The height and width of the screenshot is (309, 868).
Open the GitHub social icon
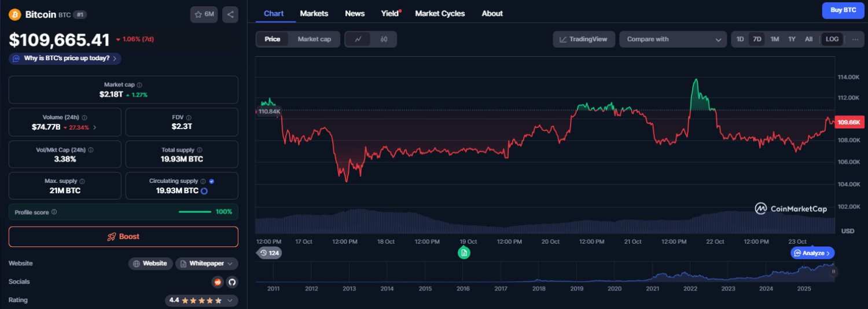click(x=231, y=282)
